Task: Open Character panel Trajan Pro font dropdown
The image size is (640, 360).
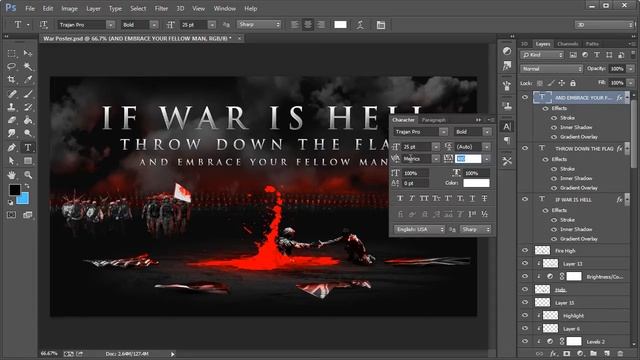Action: click(x=443, y=132)
